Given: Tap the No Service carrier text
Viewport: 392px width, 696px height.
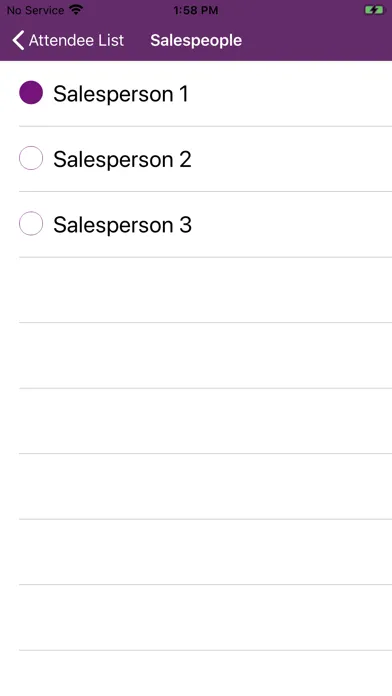Looking at the screenshot, I should pos(35,10).
